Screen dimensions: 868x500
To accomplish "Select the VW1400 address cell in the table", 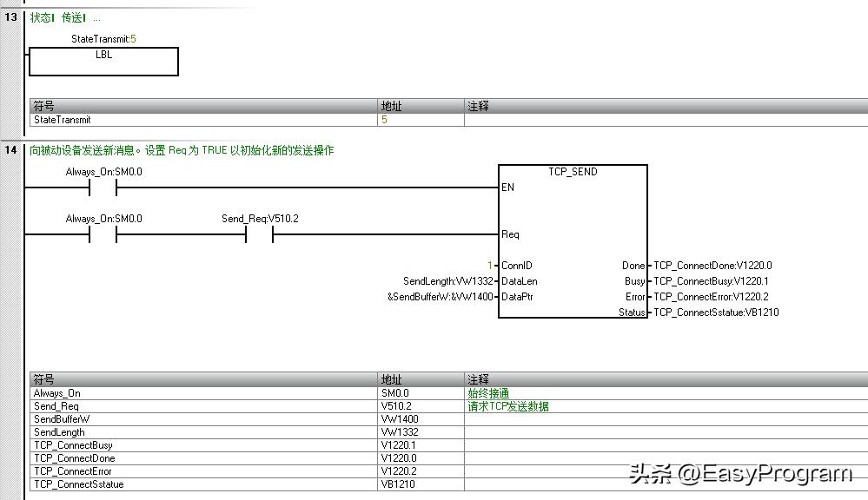I will [x=421, y=419].
